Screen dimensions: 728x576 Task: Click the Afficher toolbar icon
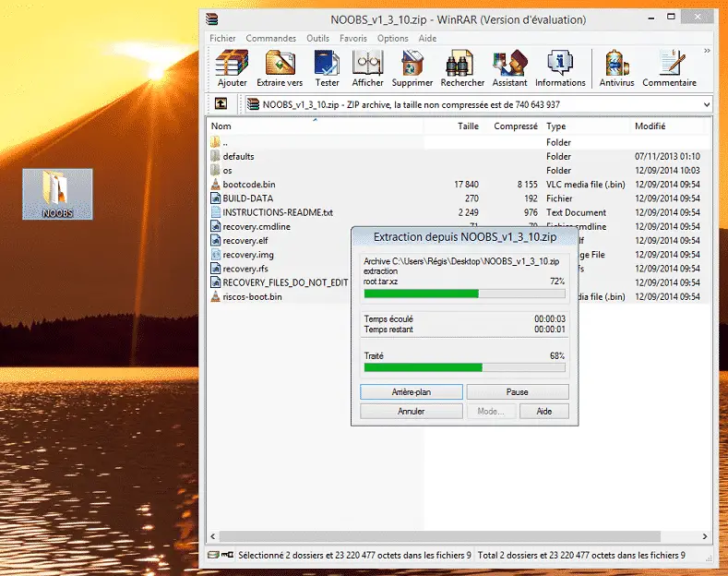(367, 68)
